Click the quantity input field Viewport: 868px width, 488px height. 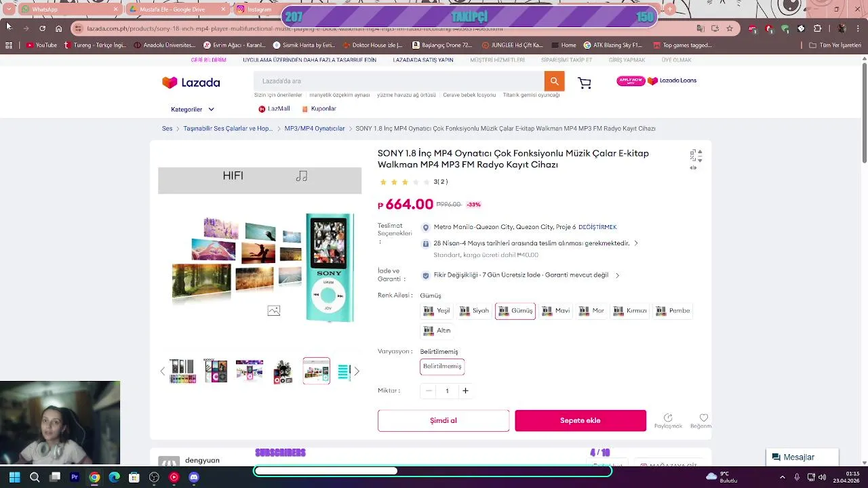[447, 390]
